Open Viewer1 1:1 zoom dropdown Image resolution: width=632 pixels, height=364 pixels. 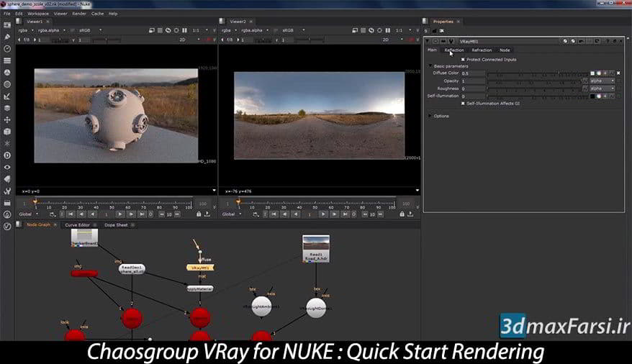[x=200, y=31]
